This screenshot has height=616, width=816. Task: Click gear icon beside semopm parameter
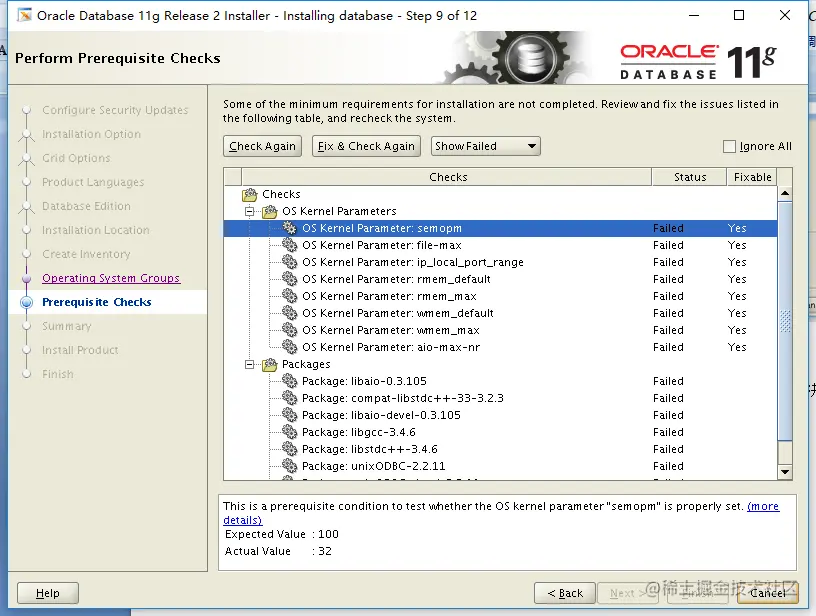point(289,228)
